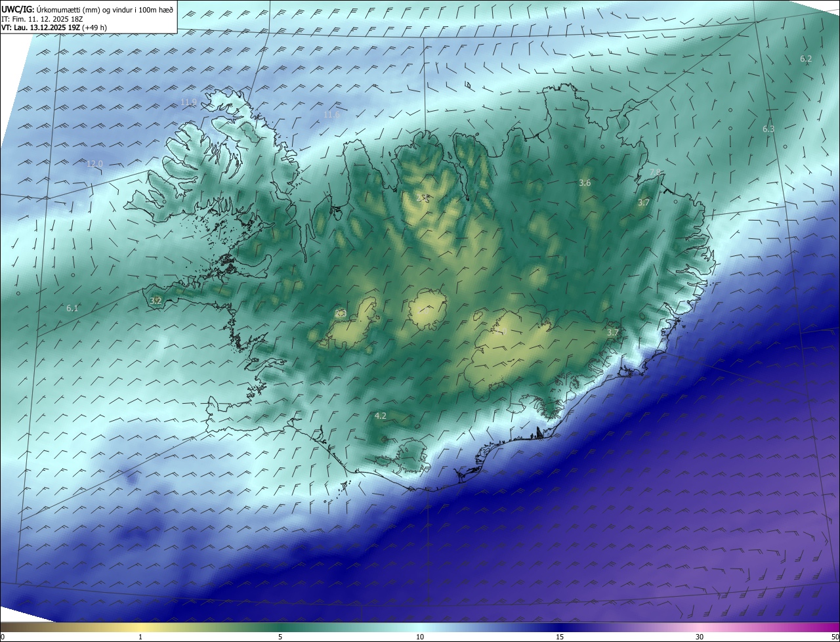Click the 12.0 value label on the map

pos(95,163)
